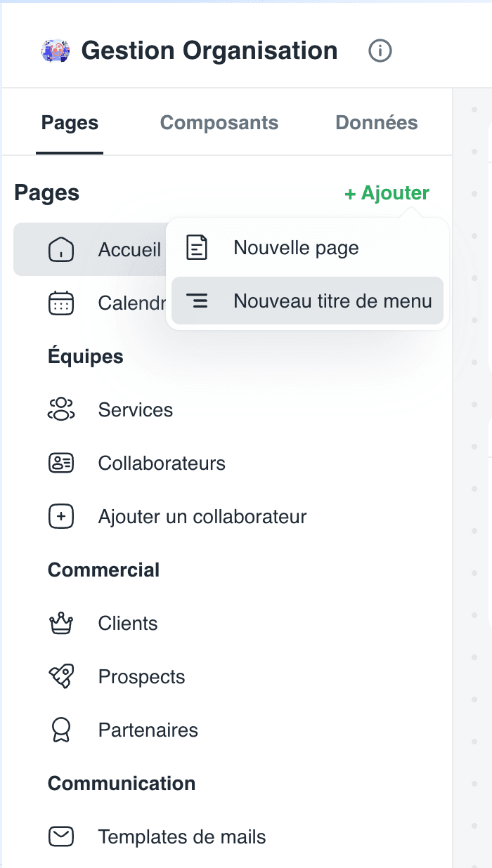Click the Clients crown icon
This screenshot has height=868, width=492.
(x=61, y=624)
